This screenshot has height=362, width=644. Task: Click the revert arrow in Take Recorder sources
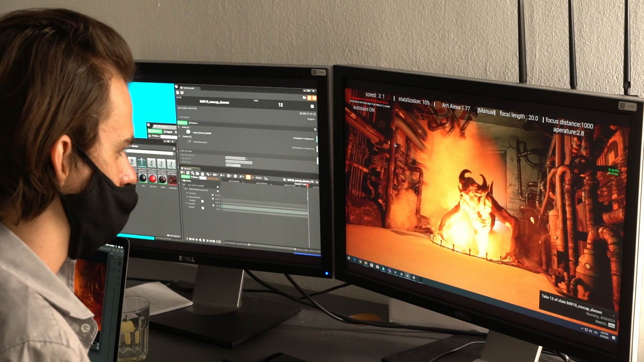[315, 130]
